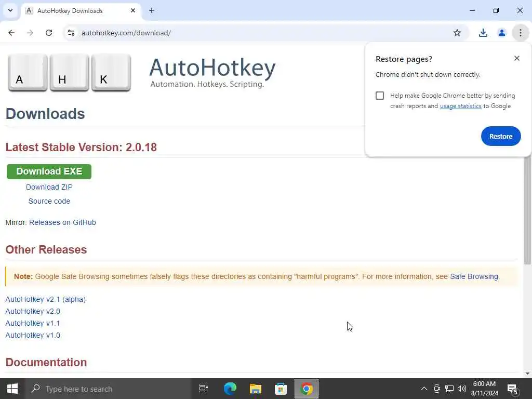Close the AutoHotkey Downloads tab
The image size is (532, 399).
(133, 10)
